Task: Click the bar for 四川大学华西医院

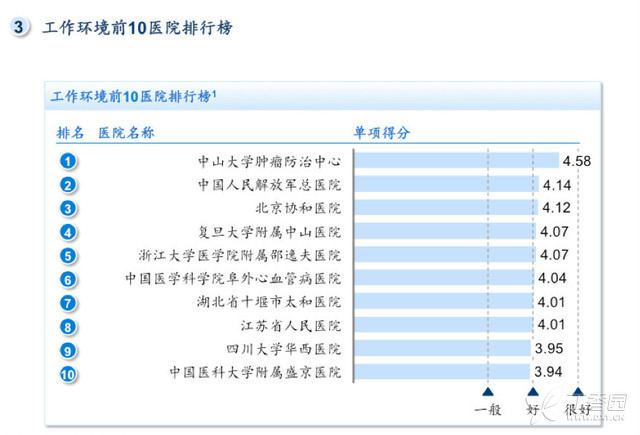Action: (x=442, y=348)
